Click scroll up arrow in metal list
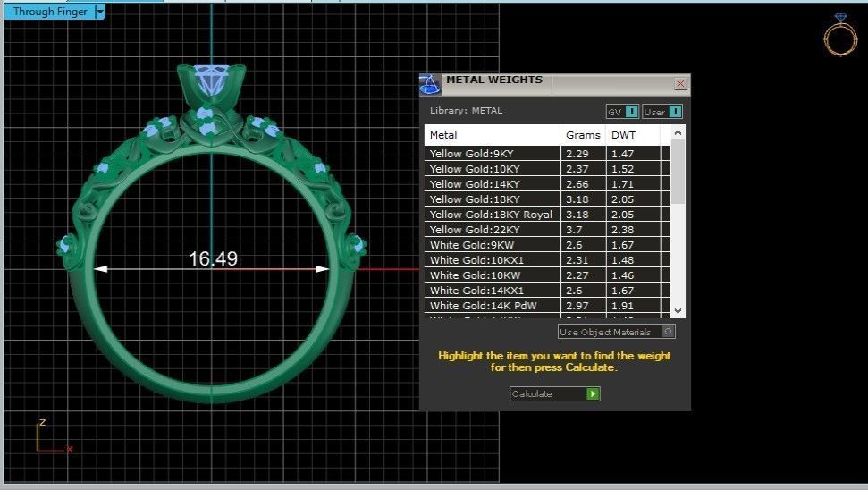The width and height of the screenshot is (868, 490). pos(678,132)
